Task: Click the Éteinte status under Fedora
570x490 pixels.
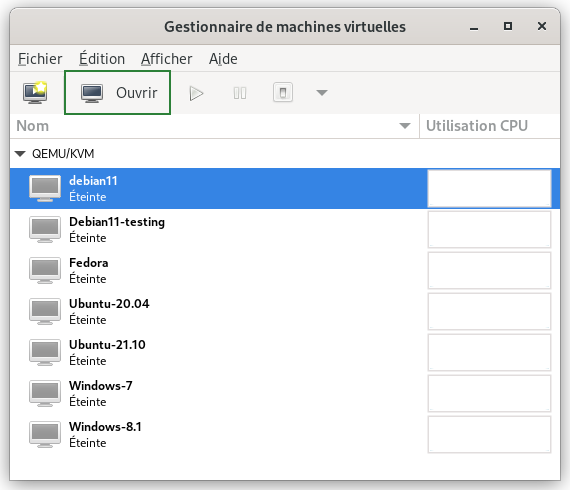Action: (88, 278)
